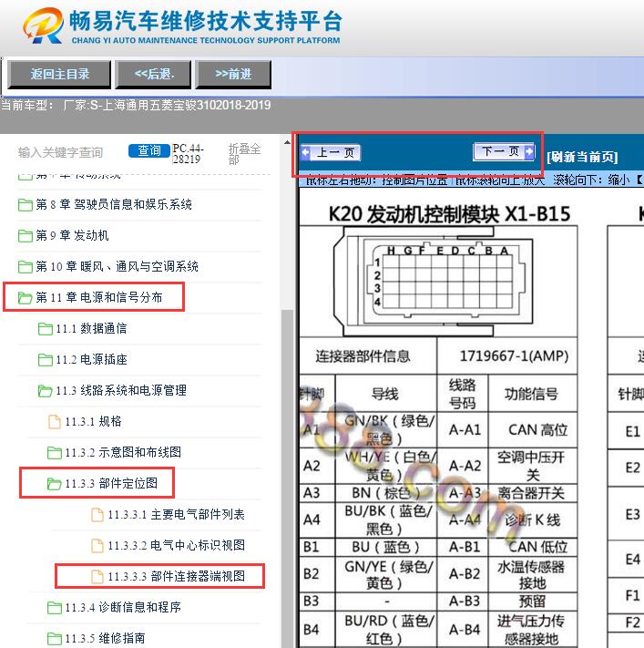Click current vehicle model text line

click(136, 106)
